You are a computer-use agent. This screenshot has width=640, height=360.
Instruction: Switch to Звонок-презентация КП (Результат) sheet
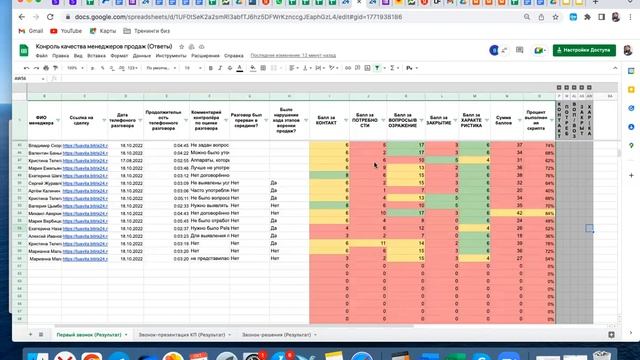click(182, 335)
